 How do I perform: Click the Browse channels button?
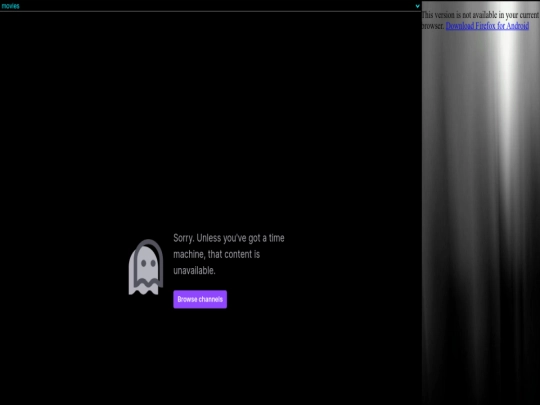point(200,299)
